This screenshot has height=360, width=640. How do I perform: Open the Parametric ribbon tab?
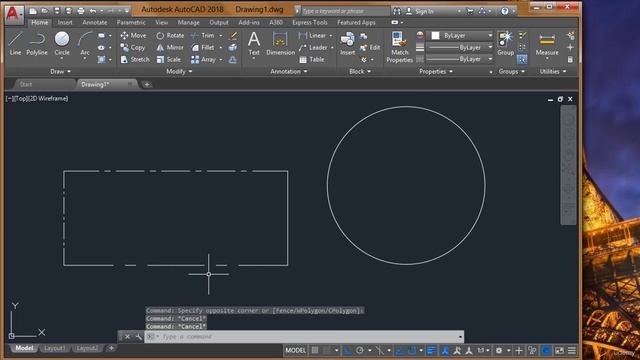tap(131, 22)
